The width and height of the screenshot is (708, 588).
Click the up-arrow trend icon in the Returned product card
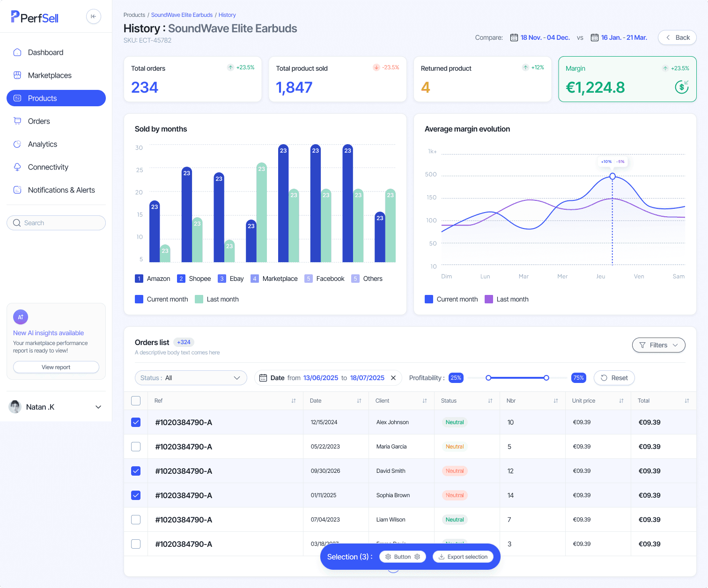(x=525, y=67)
